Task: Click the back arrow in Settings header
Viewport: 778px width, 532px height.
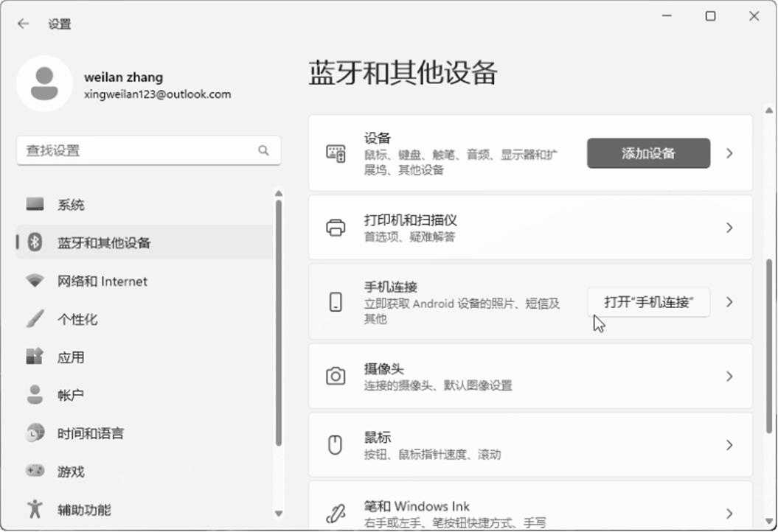Action: click(x=24, y=24)
